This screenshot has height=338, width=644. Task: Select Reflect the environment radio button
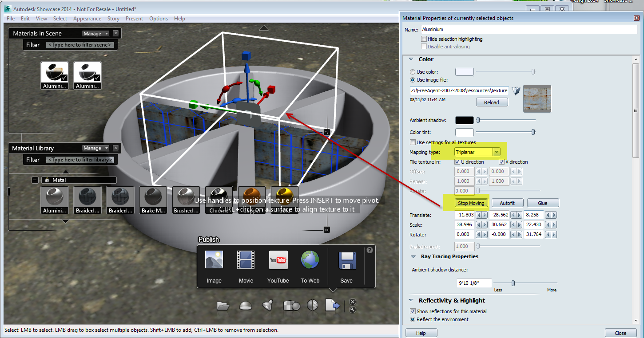point(413,319)
